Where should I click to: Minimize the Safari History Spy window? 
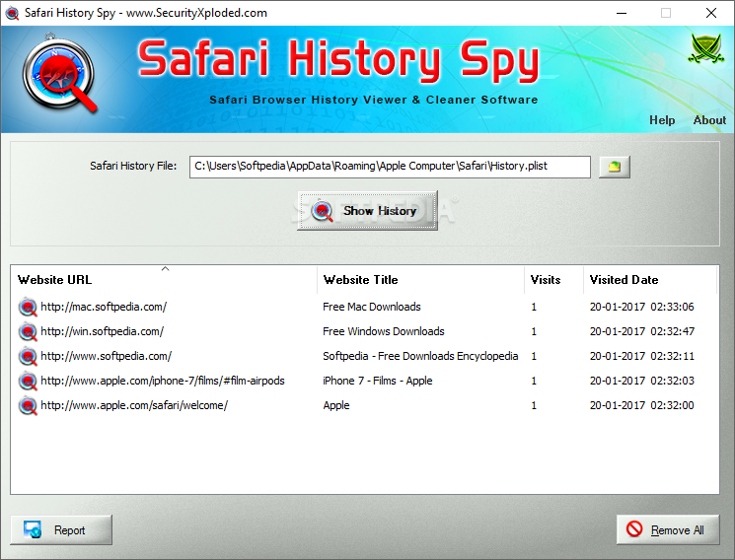tap(622, 13)
